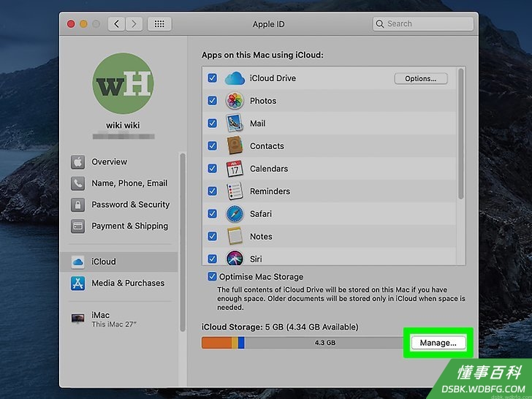Uncheck the Mail checkbox
This screenshot has height=399, width=532.
(x=213, y=123)
